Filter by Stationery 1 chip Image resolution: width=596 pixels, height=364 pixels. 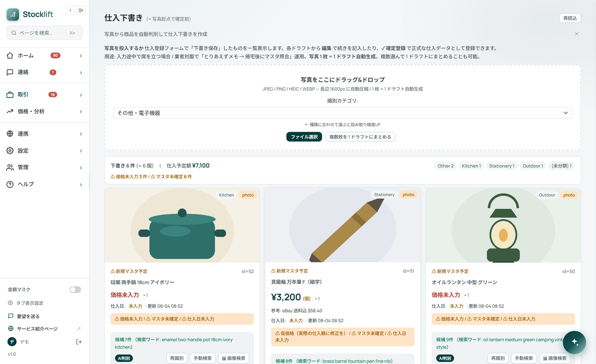[502, 166]
